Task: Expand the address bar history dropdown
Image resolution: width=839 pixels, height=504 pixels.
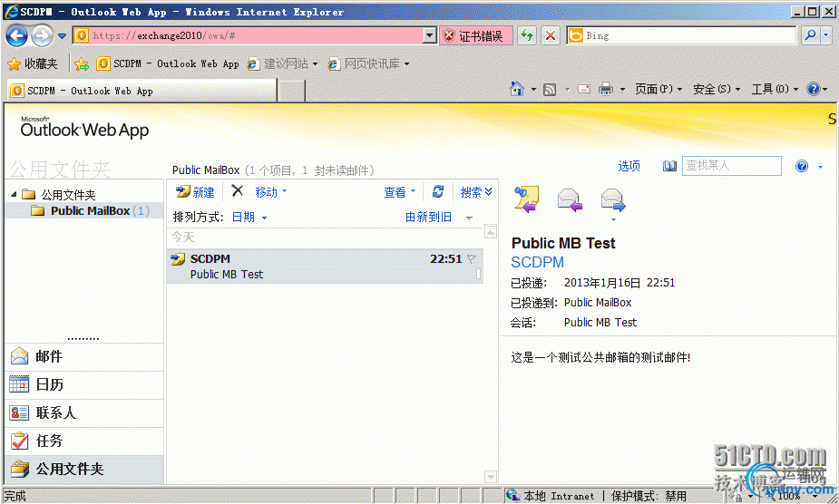Action: click(429, 36)
